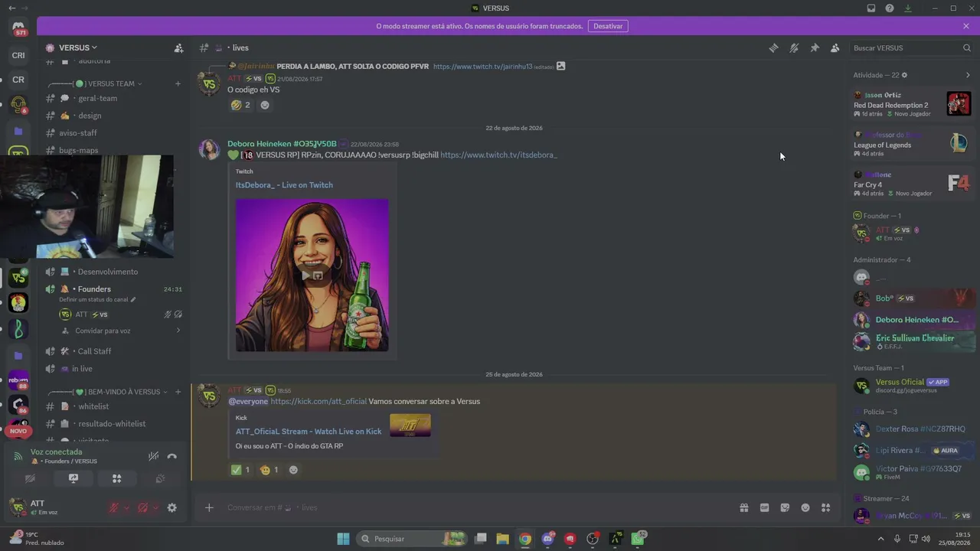Create a channel in VERSUS TEAM category
This screenshot has width=980, height=551.
pos(178,83)
